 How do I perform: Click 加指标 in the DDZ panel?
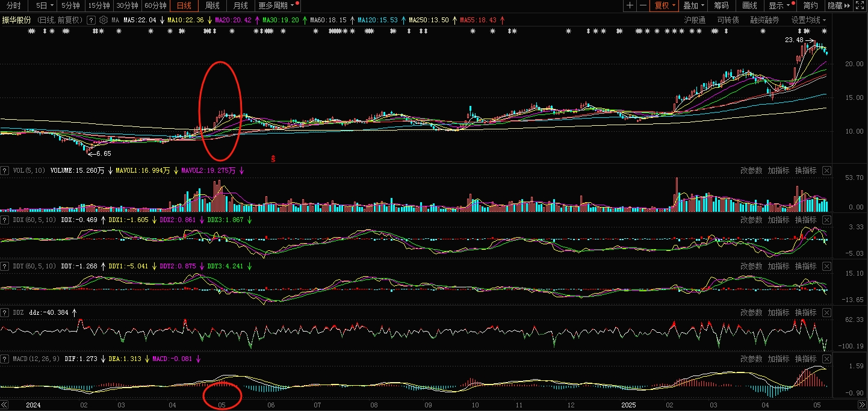coord(778,313)
